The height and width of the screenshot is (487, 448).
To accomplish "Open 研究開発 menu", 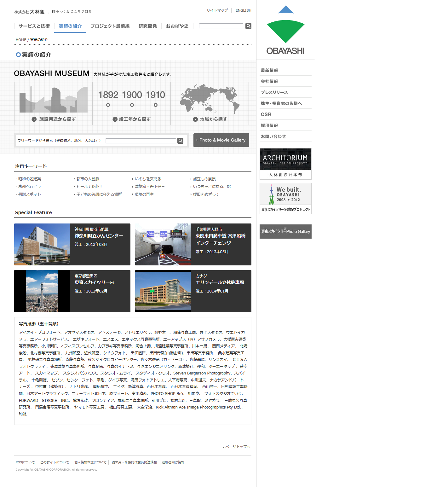I will click(148, 26).
